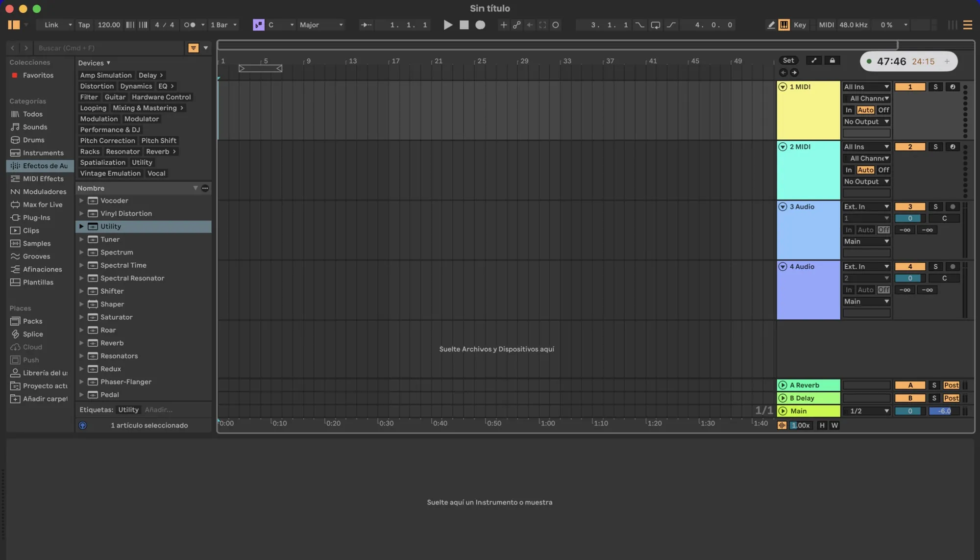The width and height of the screenshot is (980, 560).
Task: Open Max for Live category
Action: tap(43, 205)
